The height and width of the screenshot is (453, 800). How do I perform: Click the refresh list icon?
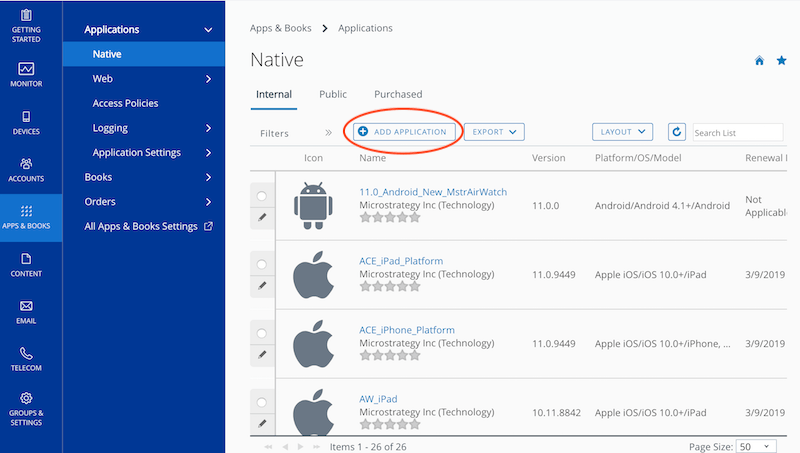677,132
